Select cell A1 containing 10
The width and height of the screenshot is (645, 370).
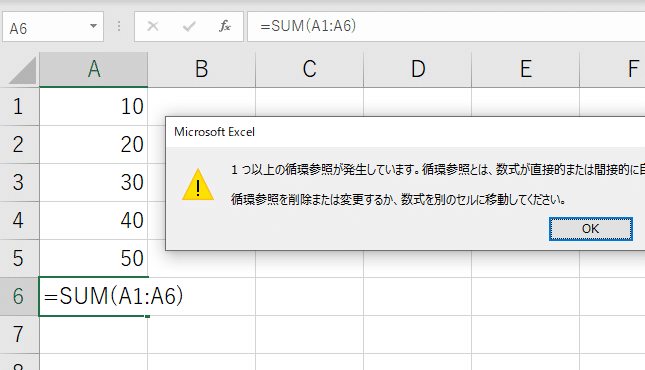(94, 107)
